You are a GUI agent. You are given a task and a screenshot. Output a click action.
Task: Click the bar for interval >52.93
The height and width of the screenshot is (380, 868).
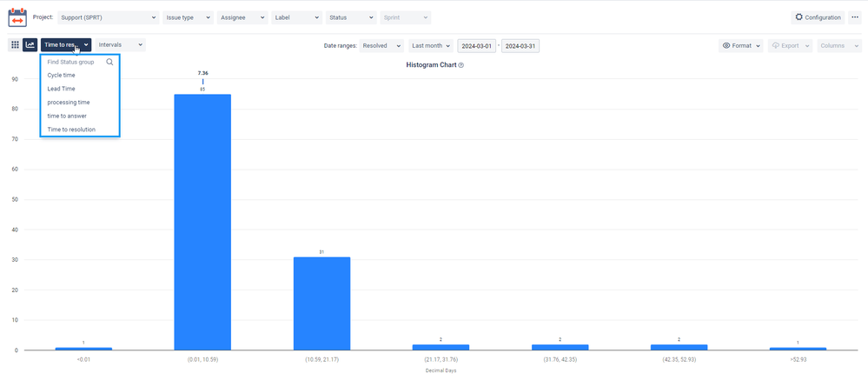798,349
